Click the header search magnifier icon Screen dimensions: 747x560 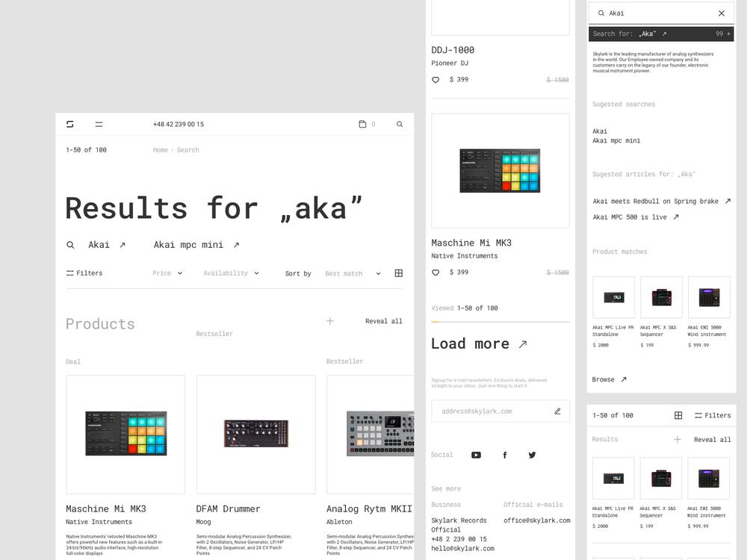[x=400, y=125]
